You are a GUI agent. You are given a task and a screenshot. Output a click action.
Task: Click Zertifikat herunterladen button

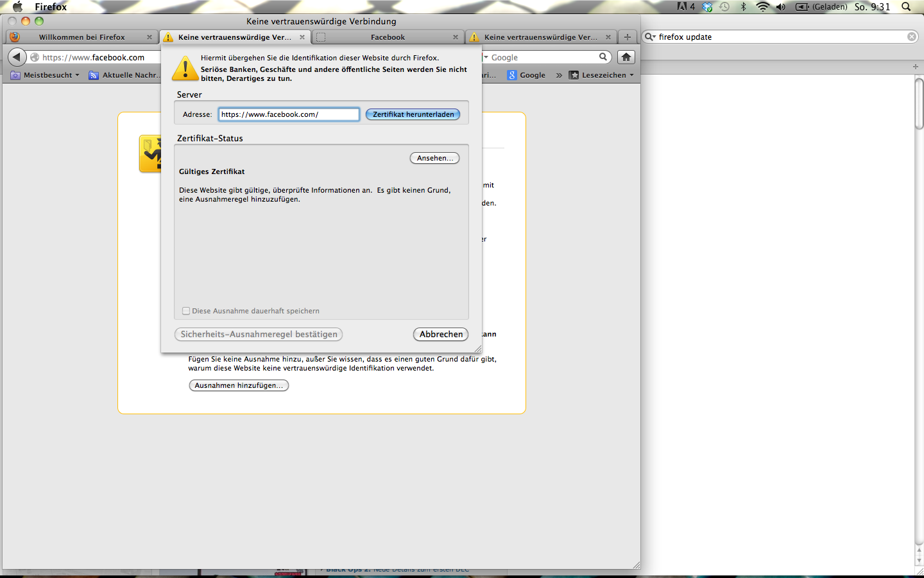click(413, 114)
